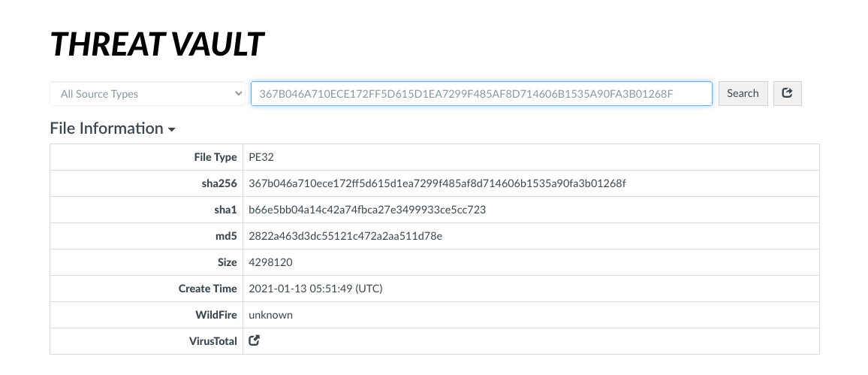Click the md5 hash value
The image size is (868, 375).
[x=345, y=236]
